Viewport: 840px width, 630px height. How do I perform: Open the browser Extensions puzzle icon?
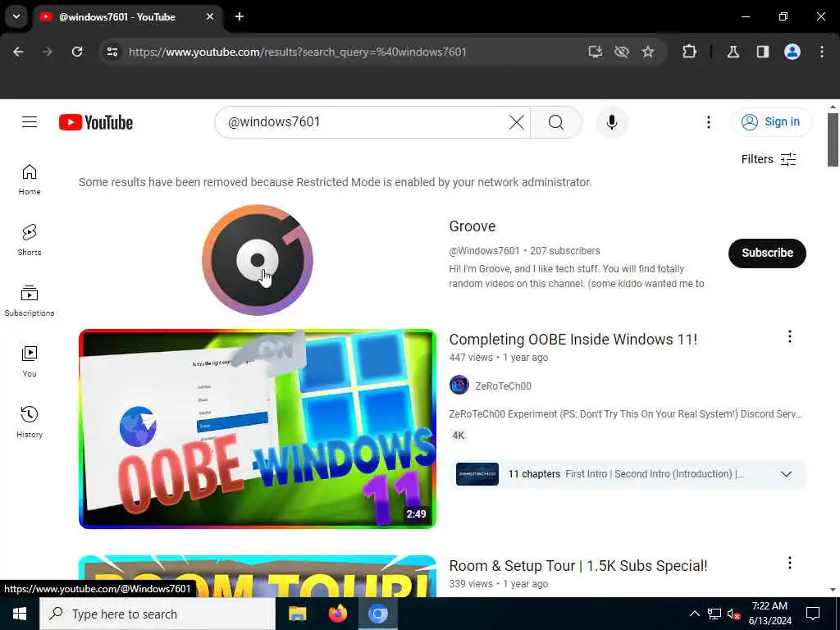tap(689, 52)
